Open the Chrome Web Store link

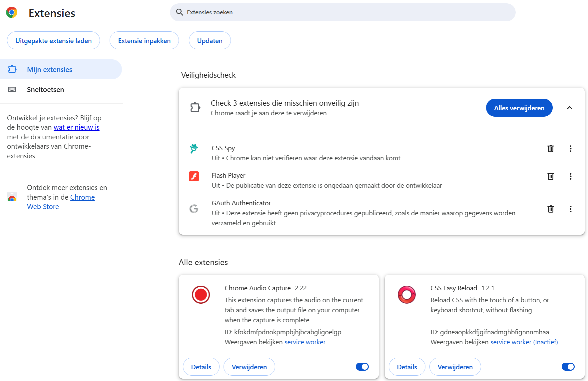82,197
